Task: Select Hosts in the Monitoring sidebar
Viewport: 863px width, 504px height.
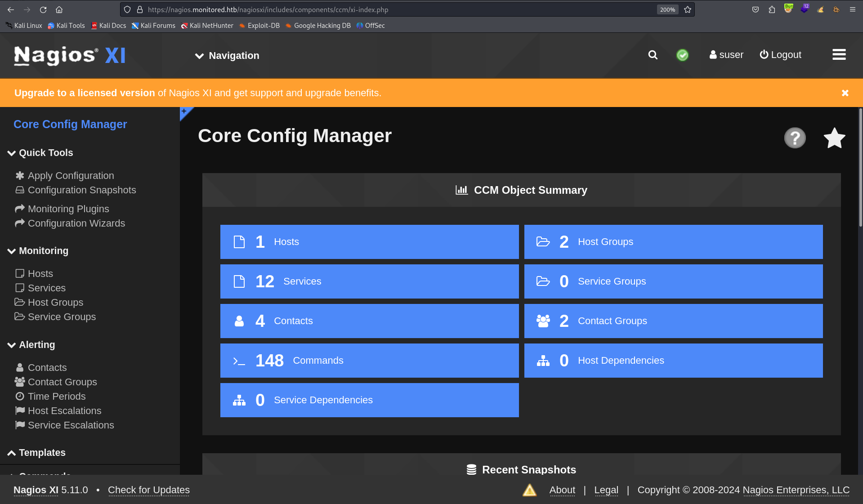Action: click(x=34, y=274)
